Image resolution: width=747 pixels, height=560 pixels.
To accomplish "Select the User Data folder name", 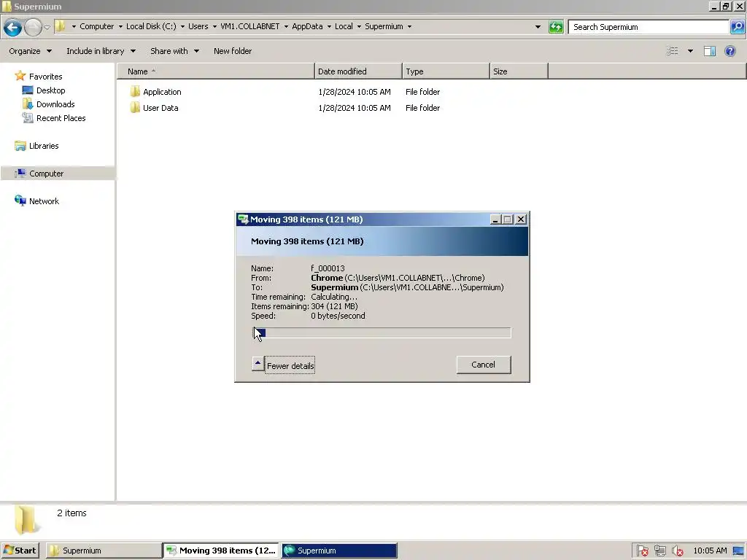I will coord(160,108).
